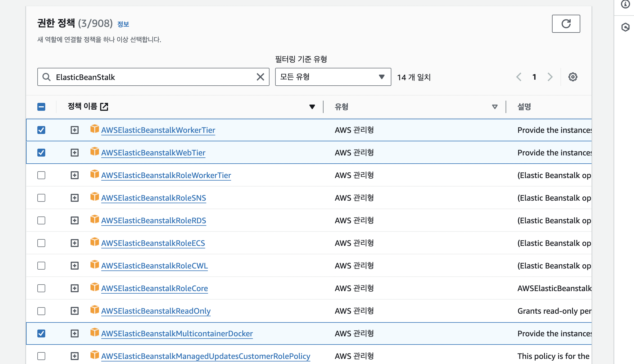
Task: Open AWSElasticBeanstalkReadOnly policy link
Action: point(156,311)
